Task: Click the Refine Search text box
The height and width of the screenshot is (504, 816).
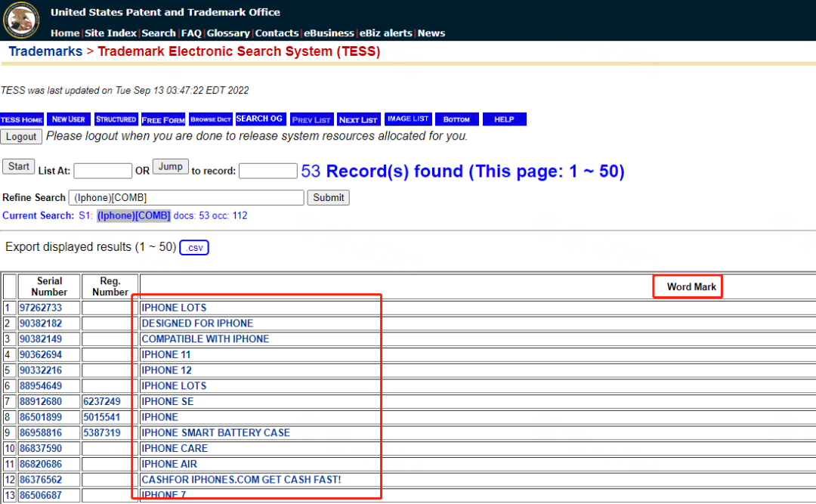Action: click(x=187, y=198)
